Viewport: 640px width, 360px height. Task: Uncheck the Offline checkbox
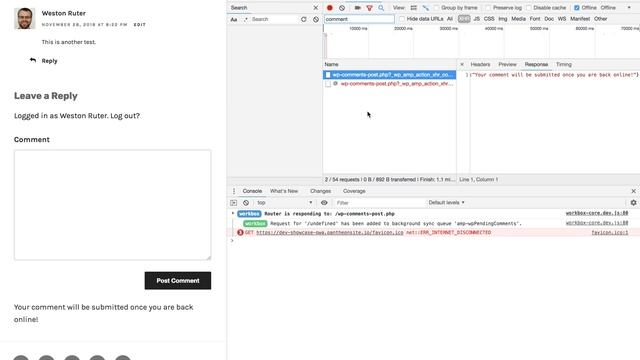tap(577, 8)
